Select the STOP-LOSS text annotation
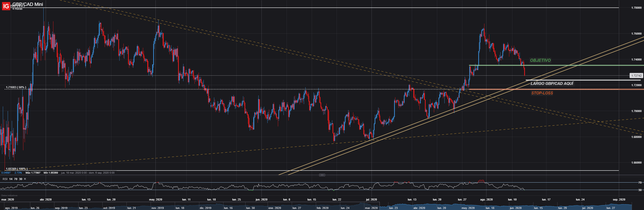This screenshot has width=644, height=210. tap(542, 93)
